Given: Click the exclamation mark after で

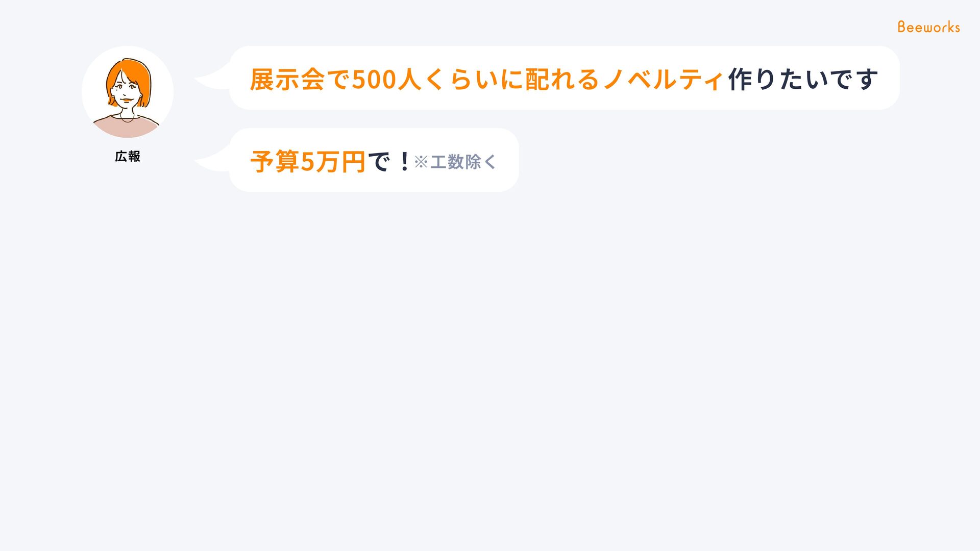Looking at the screenshot, I should [x=404, y=162].
